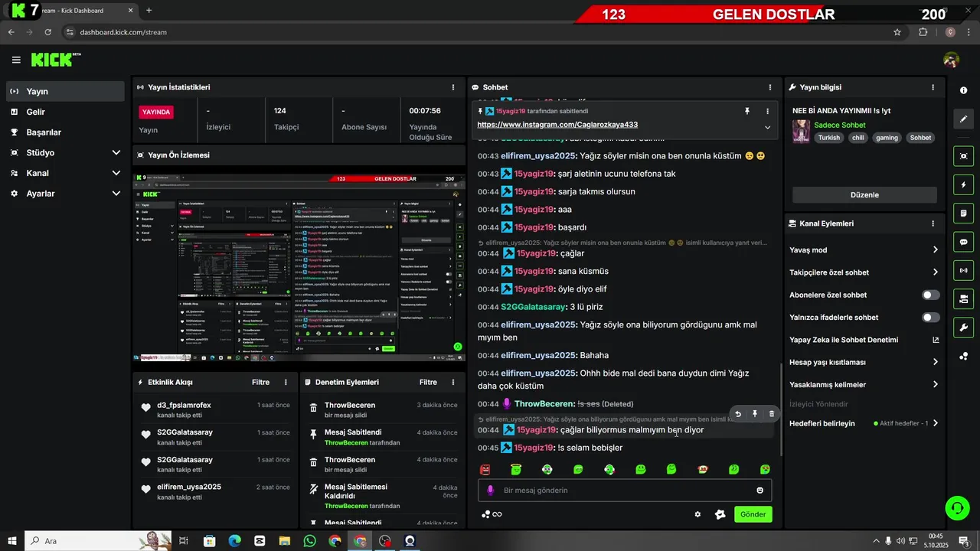Click the pencil edit icon in right toolbar
This screenshot has height=551, width=980.
963,119
